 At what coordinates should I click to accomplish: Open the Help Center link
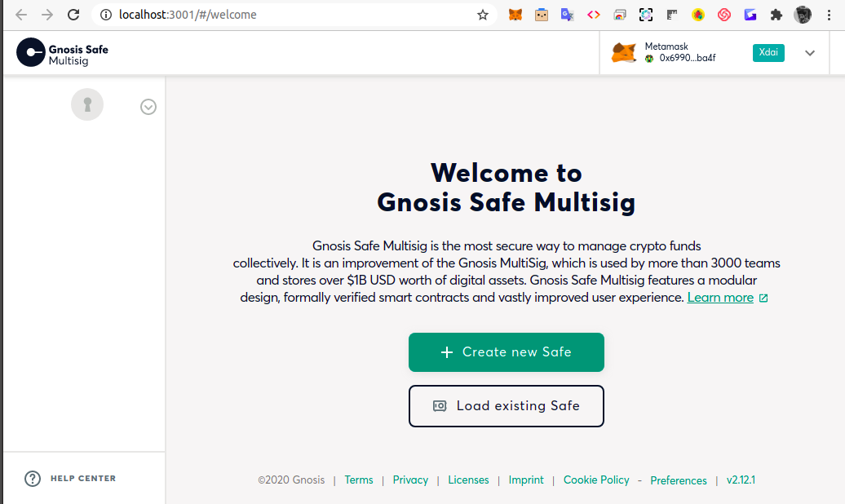tap(83, 478)
